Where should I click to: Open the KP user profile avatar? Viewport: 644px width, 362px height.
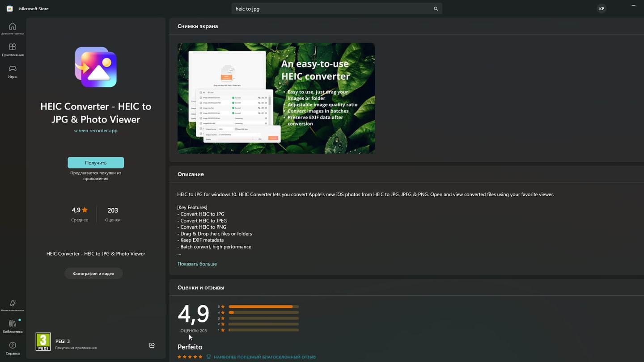[602, 8]
